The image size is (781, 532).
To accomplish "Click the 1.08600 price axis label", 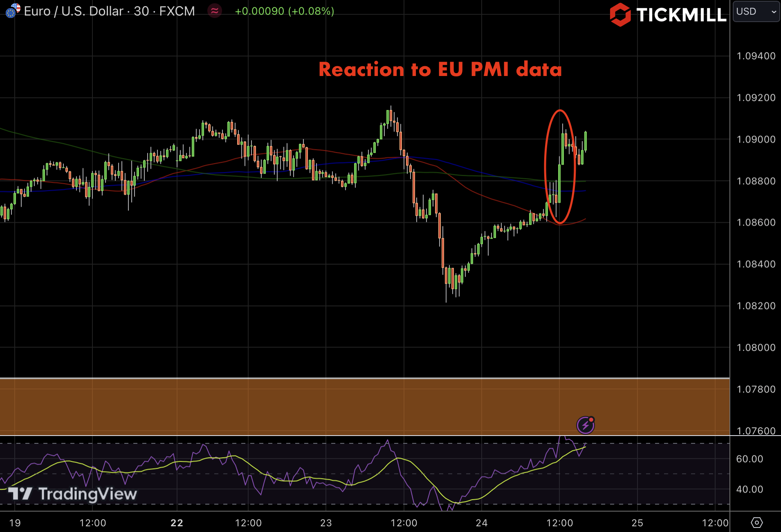I will (x=756, y=222).
